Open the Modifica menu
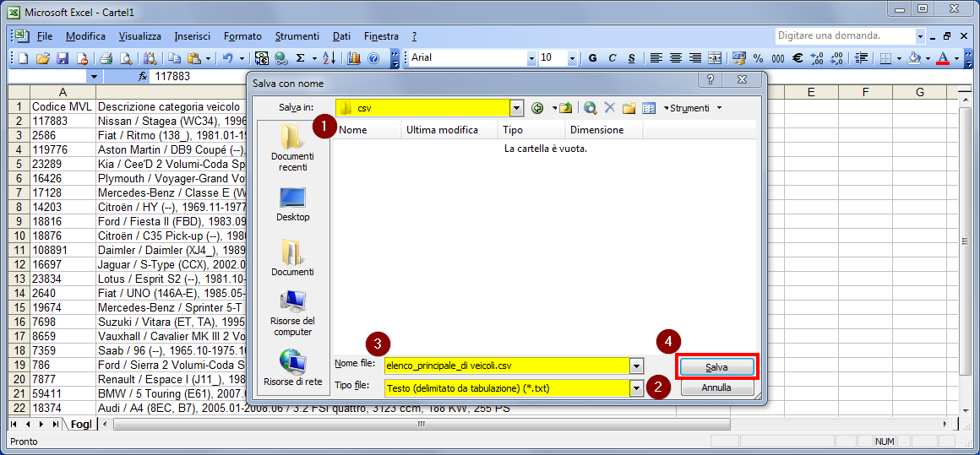Image resolution: width=980 pixels, height=455 pixels. click(x=85, y=36)
